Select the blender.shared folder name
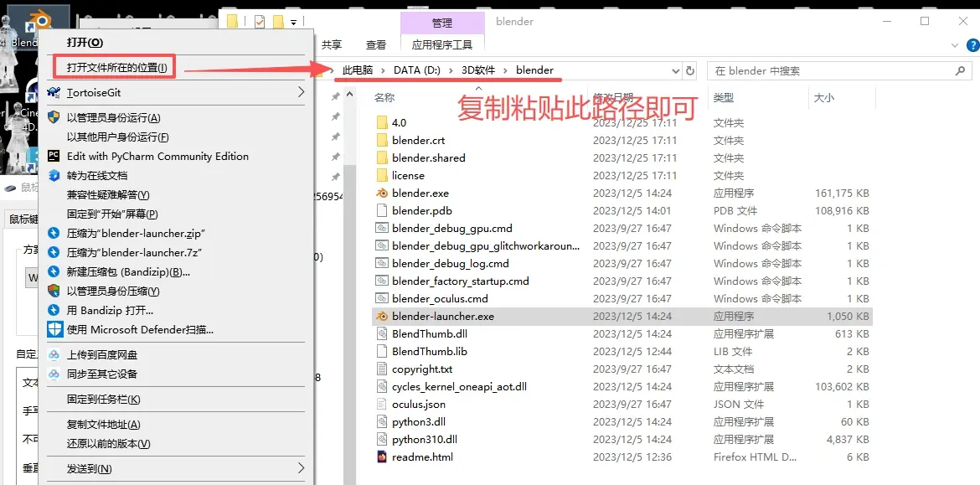This screenshot has width=980, height=485. click(429, 157)
